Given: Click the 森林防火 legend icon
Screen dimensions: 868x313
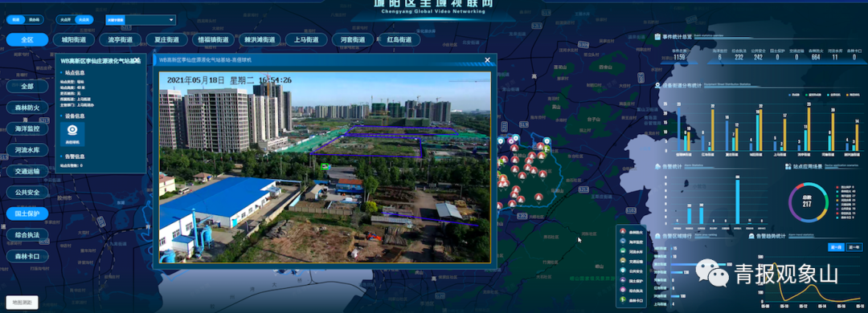Looking at the screenshot, I should pos(623,231).
